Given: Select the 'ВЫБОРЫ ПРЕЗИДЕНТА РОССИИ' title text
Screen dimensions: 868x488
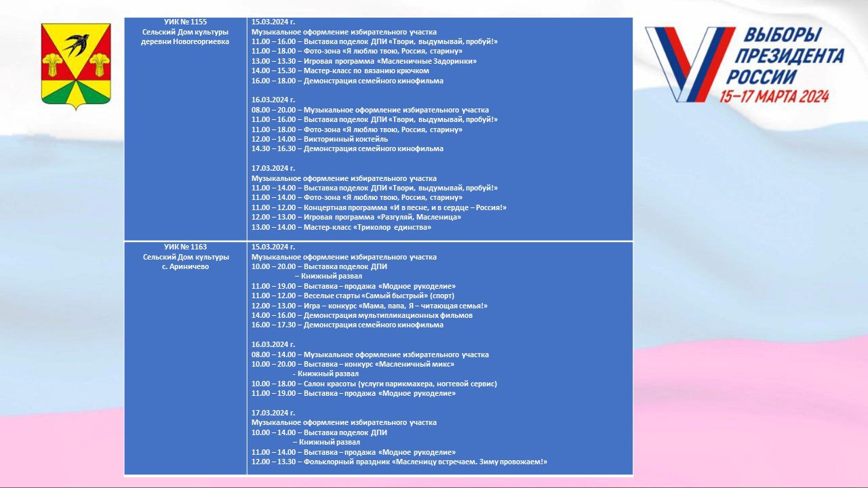Looking at the screenshot, I should (791, 56).
